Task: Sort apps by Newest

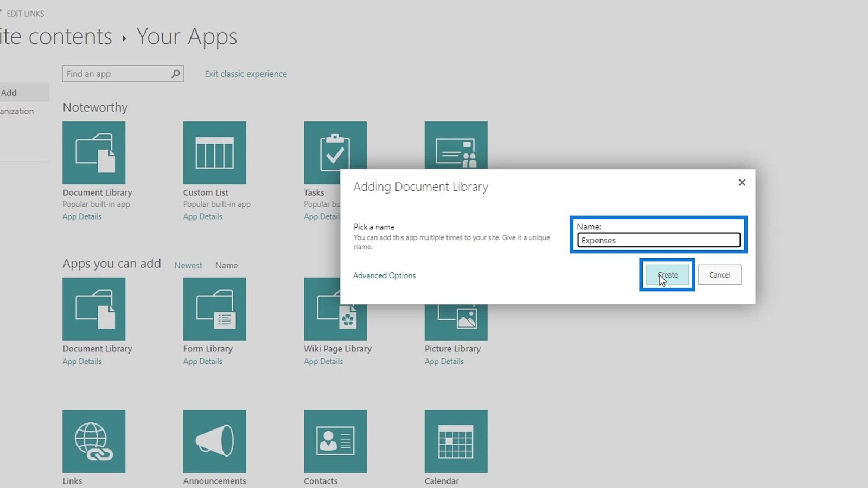Action: click(188, 265)
